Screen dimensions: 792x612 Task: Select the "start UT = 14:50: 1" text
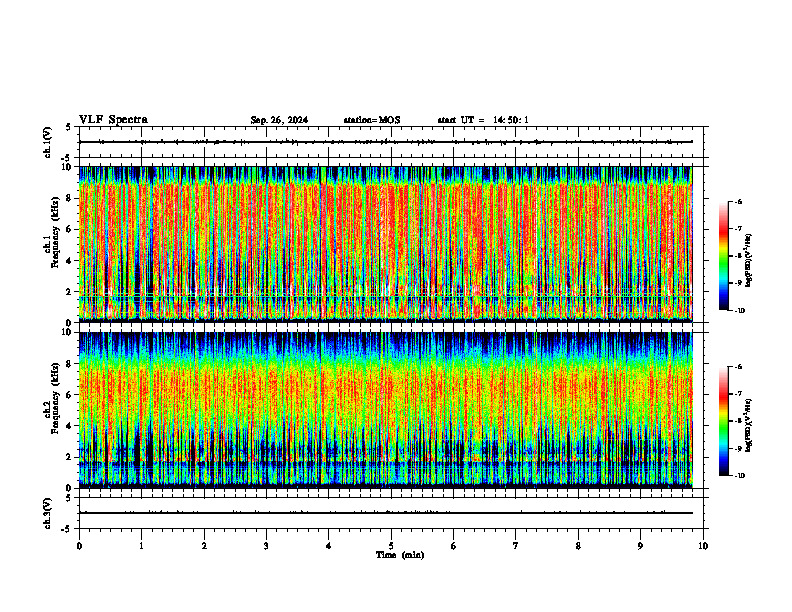[x=483, y=120]
